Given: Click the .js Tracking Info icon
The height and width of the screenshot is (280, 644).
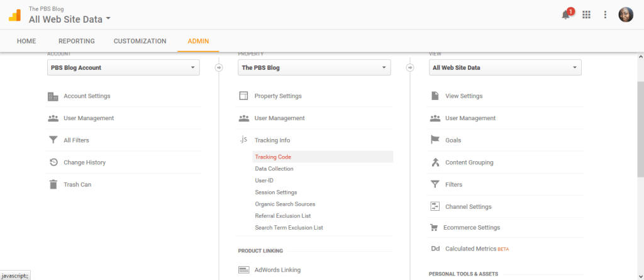Looking at the screenshot, I should click(x=243, y=140).
